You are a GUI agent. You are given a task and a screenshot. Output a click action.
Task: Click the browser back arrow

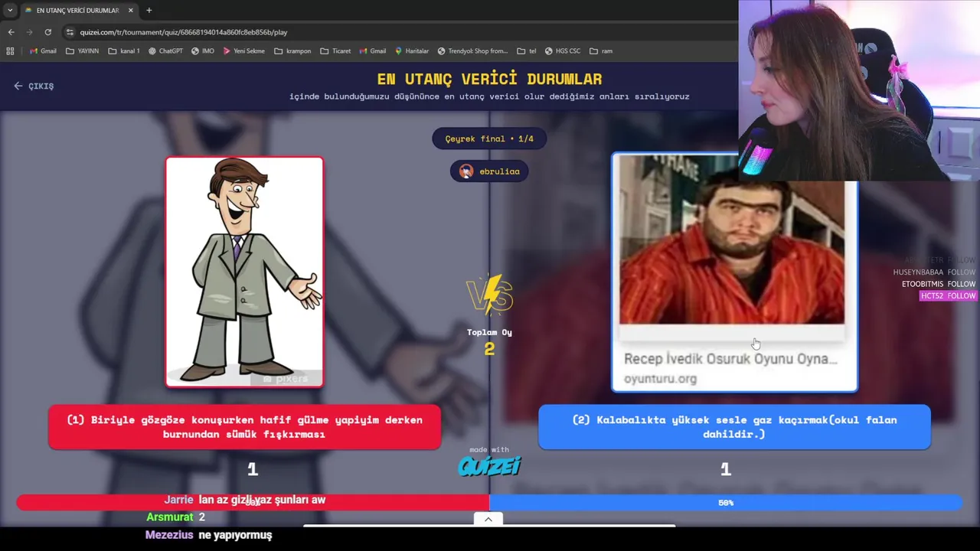tap(11, 32)
